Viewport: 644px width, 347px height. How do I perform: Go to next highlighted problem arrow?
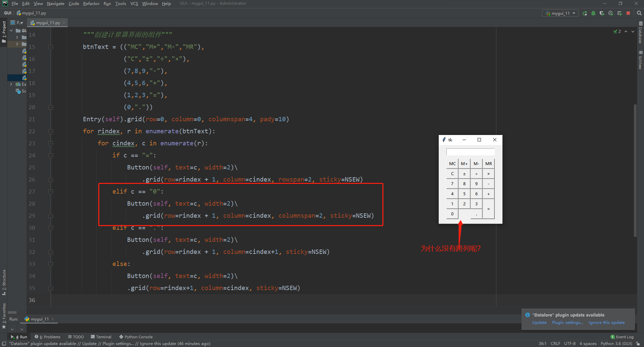(x=633, y=31)
